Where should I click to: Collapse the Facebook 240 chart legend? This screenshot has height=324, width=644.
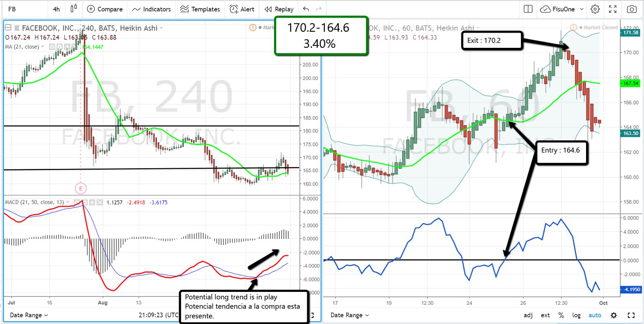tap(8, 28)
